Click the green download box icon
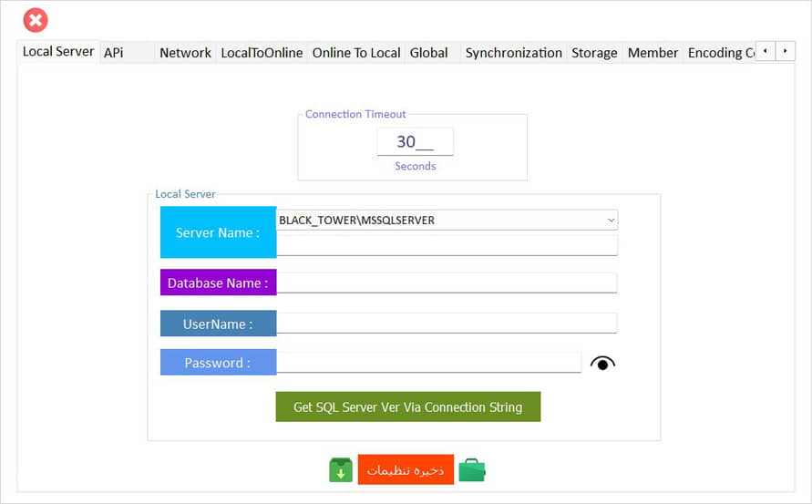812x504 pixels. [x=340, y=470]
